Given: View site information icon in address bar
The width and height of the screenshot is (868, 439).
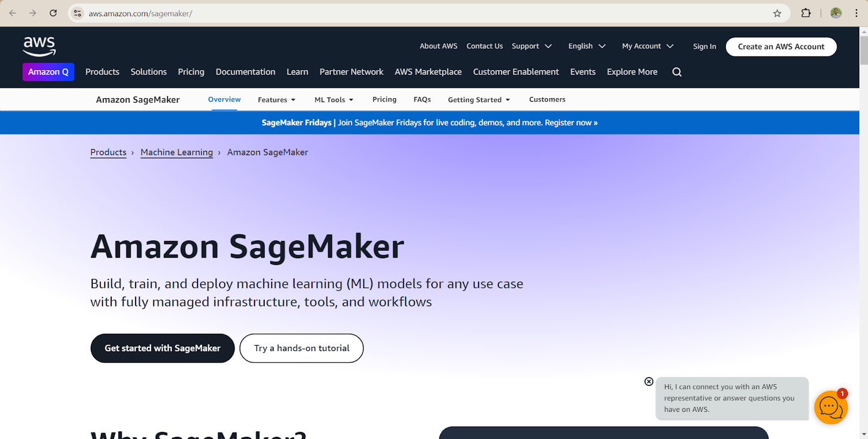Looking at the screenshot, I should pos(78,14).
